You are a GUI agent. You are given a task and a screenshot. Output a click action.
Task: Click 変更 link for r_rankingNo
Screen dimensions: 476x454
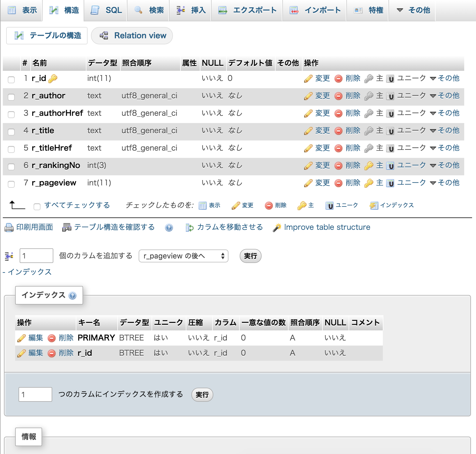pyautogui.click(x=322, y=165)
